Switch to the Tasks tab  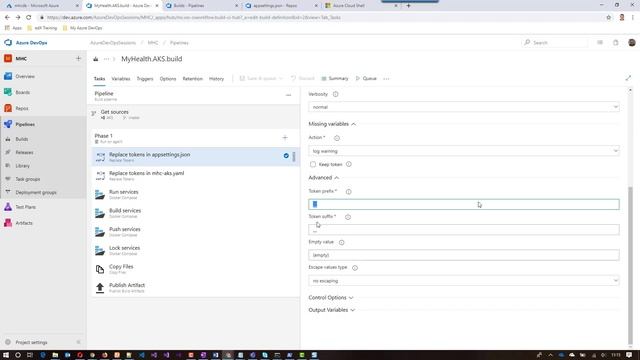click(x=99, y=78)
